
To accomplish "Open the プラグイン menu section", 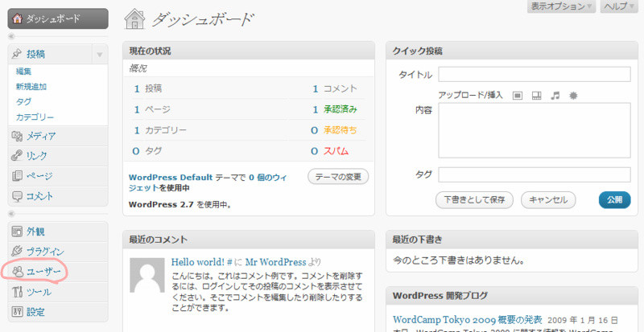I will [58, 251].
